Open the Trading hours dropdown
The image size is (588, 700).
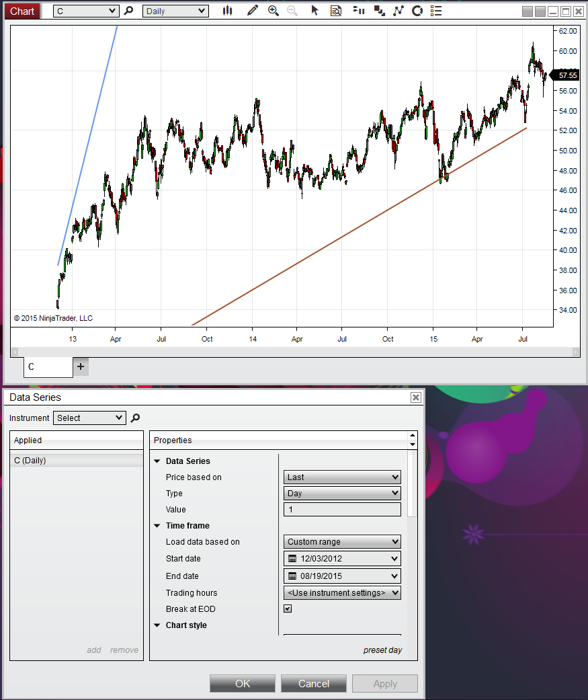(x=342, y=593)
